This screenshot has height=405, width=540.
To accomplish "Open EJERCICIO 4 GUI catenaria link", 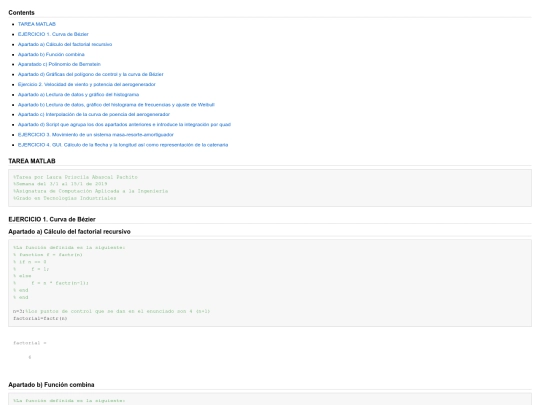I will click(x=123, y=145).
